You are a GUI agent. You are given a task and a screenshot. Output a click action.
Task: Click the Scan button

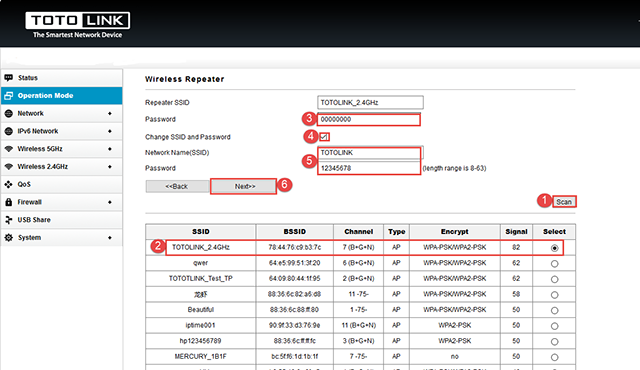tap(564, 202)
